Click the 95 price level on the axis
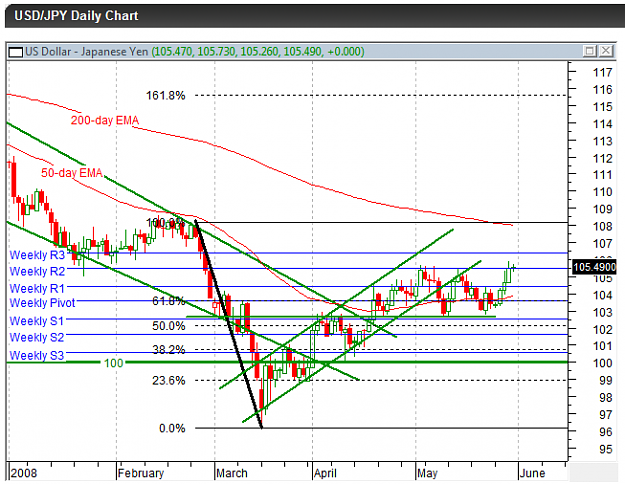Screen dimensions: 625x484 605,449
